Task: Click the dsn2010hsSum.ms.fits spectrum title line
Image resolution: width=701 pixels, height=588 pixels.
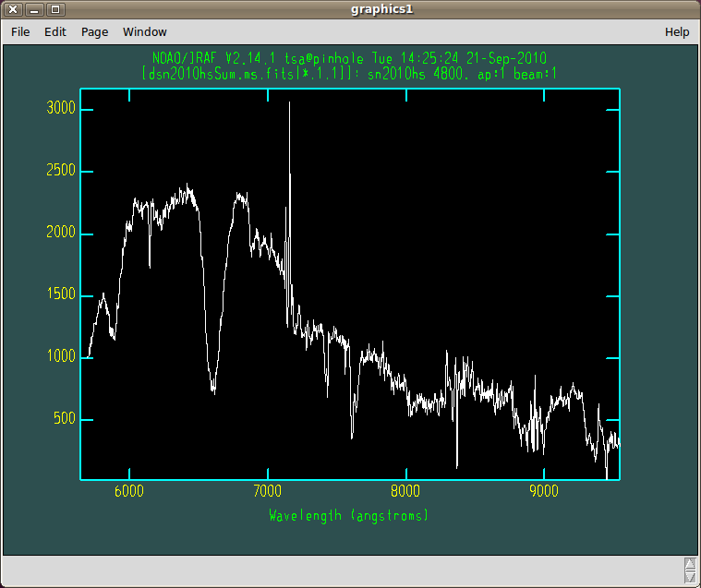Action: tap(349, 72)
